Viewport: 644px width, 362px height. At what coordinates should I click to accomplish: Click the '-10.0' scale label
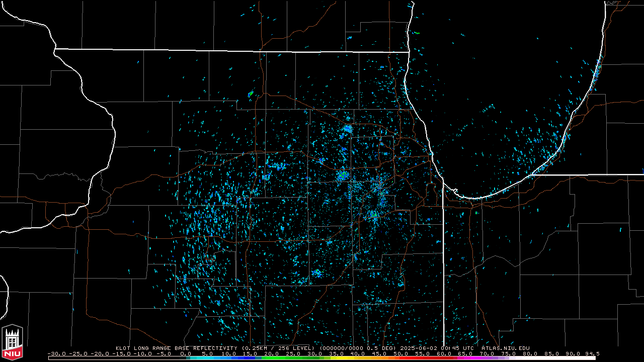pos(143,353)
